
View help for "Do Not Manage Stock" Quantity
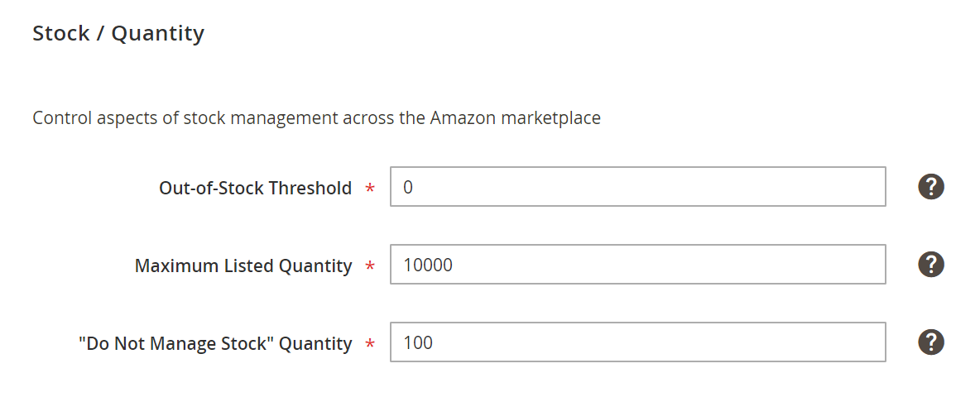point(930,342)
